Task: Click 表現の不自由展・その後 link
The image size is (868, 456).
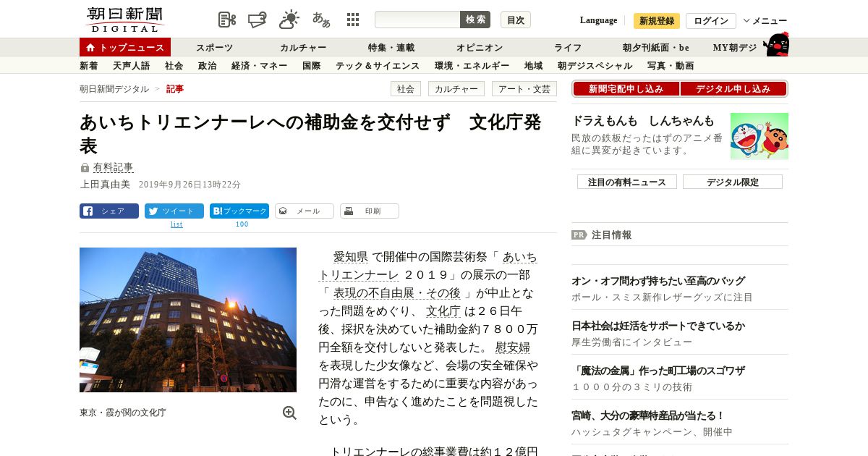Action: [396, 293]
